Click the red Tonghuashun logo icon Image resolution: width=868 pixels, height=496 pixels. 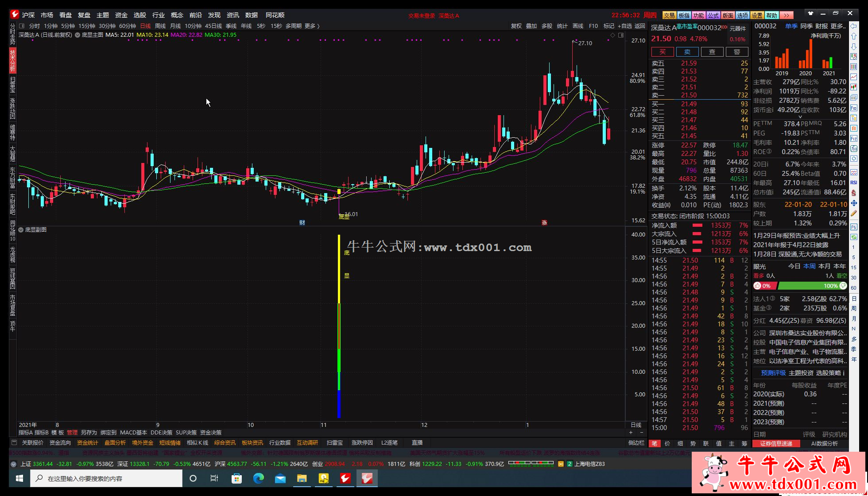15,15
